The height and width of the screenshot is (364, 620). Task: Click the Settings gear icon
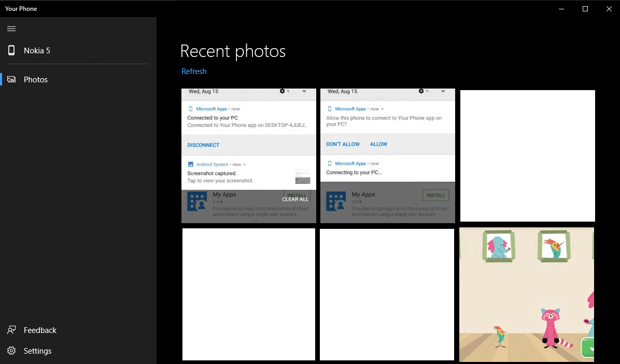11,351
